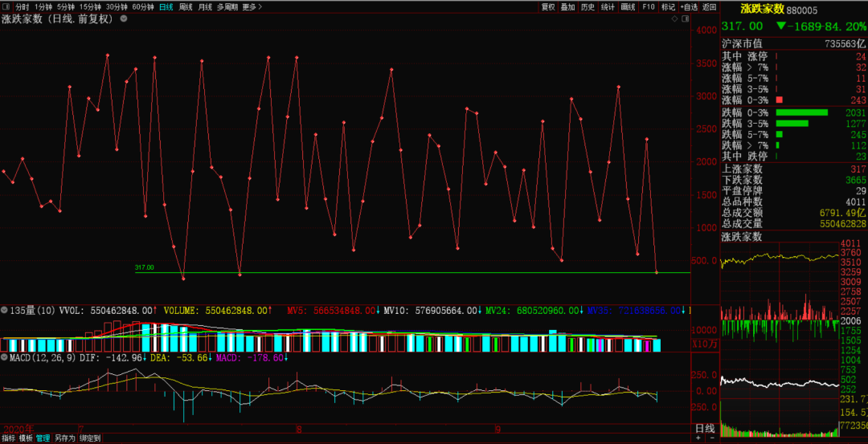This screenshot has height=444, width=868.
Task: Open 多周期 multi-period view
Action: pos(227,7)
